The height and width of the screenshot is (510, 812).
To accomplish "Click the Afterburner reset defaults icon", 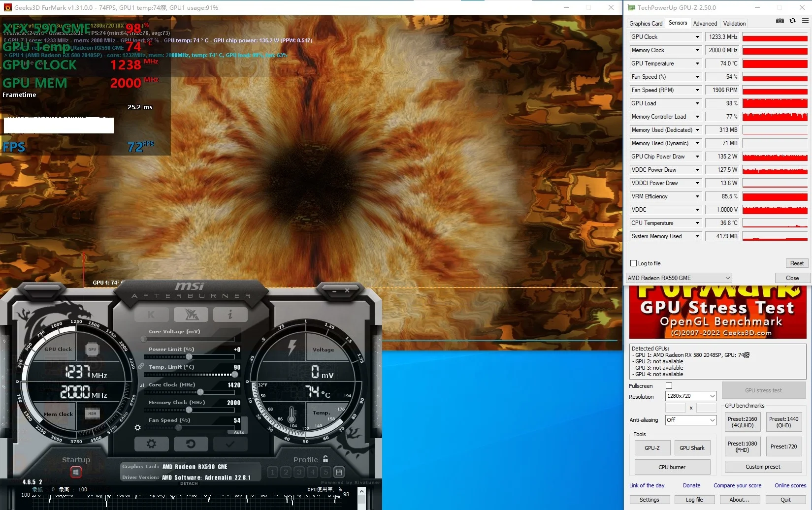I will (x=191, y=444).
